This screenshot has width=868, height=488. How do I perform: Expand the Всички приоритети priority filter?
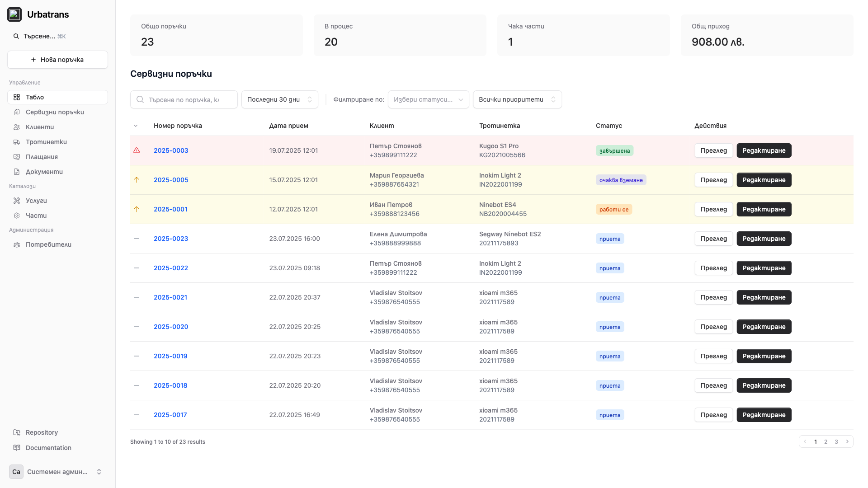[517, 99]
